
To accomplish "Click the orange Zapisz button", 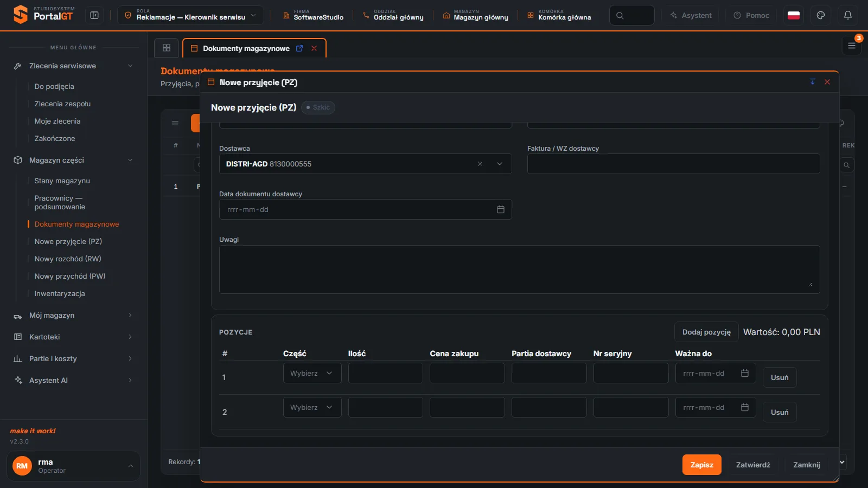I will [x=701, y=465].
